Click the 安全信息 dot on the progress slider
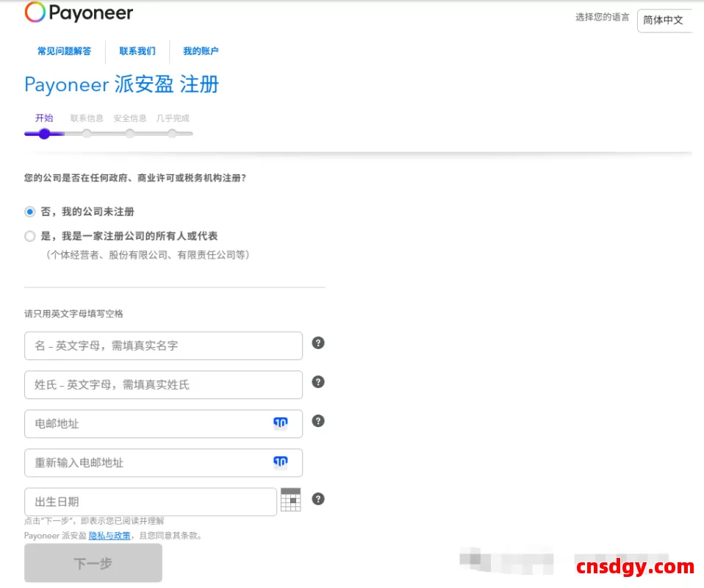704x588 pixels. coord(130,134)
